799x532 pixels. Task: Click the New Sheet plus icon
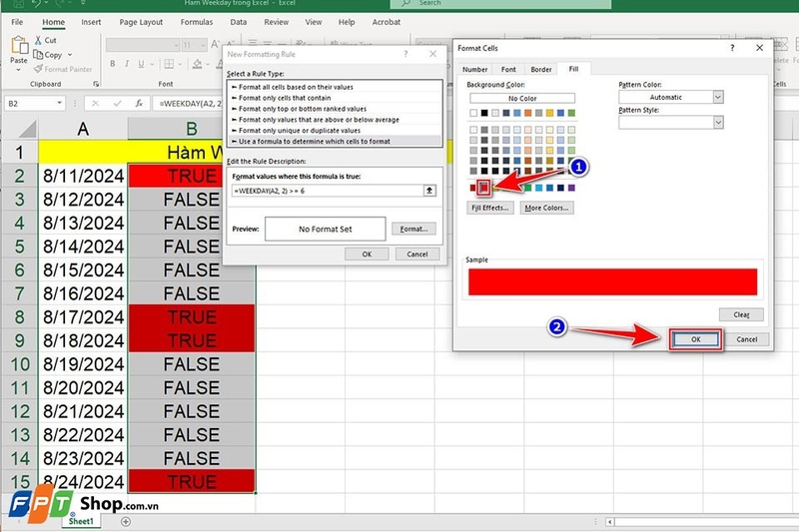[x=126, y=521]
